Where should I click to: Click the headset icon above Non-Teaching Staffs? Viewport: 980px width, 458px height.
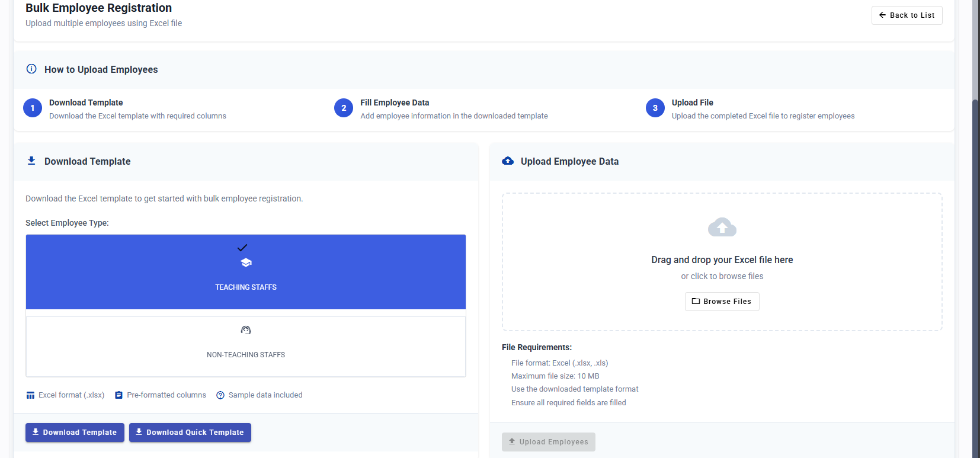click(x=246, y=330)
